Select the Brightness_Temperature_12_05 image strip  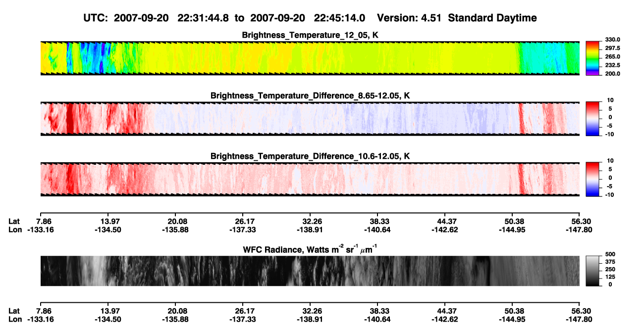click(310, 58)
